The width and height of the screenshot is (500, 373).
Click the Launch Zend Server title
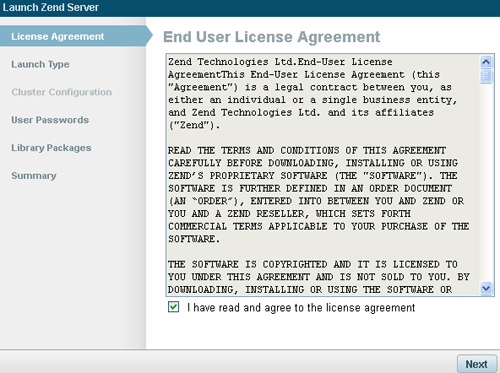(51, 7)
